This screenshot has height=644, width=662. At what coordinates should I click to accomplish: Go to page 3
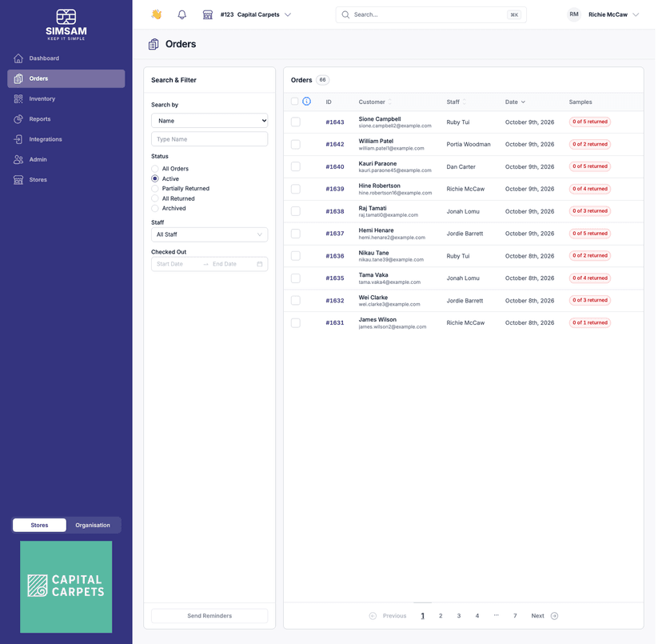[x=458, y=616]
